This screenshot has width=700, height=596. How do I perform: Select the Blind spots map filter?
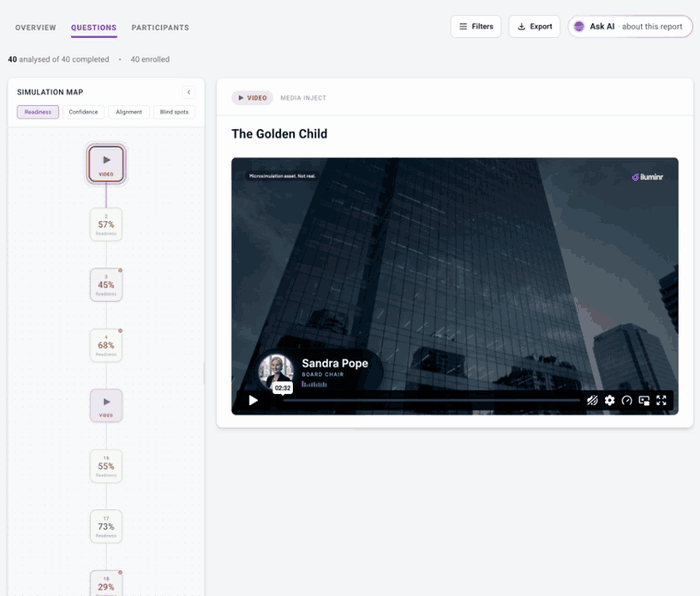point(174,112)
